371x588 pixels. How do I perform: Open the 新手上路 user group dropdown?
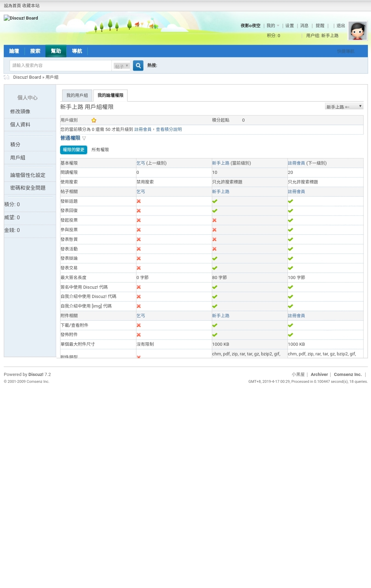tap(344, 107)
